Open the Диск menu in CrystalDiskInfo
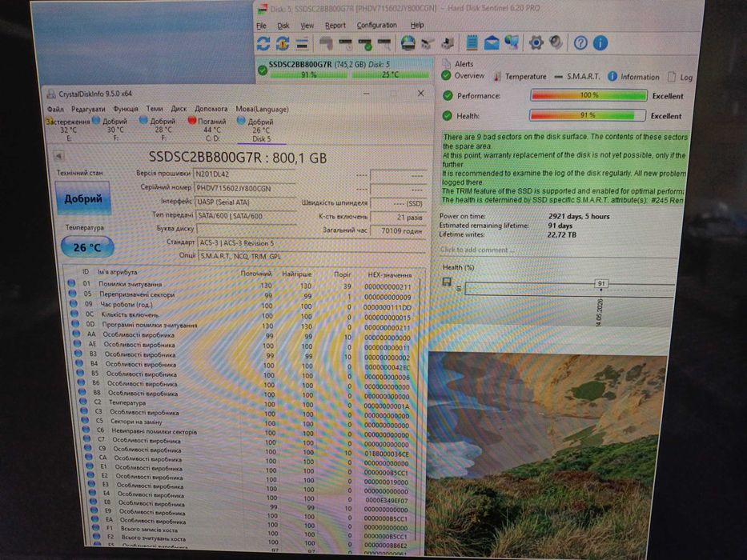This screenshot has height=560, width=747. [179, 109]
